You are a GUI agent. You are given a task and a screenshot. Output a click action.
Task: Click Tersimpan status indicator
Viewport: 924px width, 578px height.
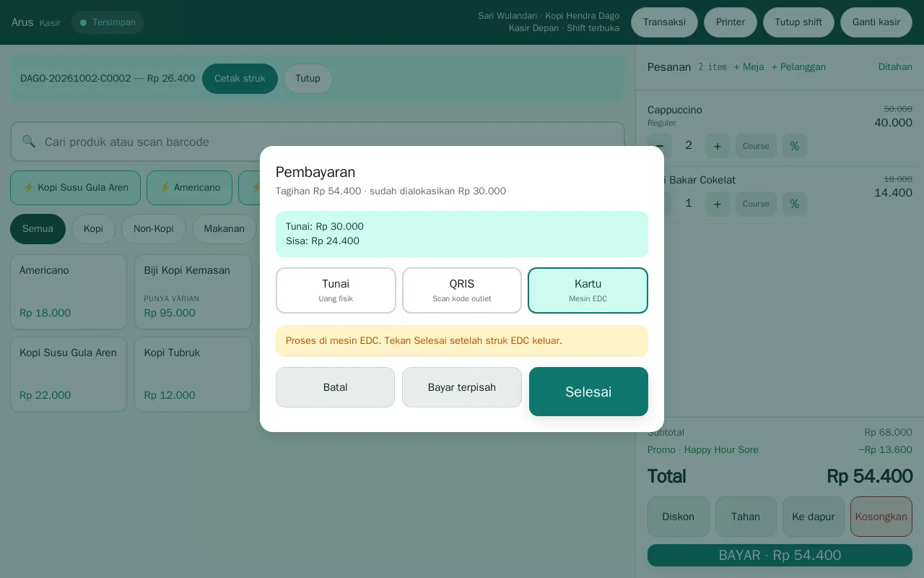[108, 22]
